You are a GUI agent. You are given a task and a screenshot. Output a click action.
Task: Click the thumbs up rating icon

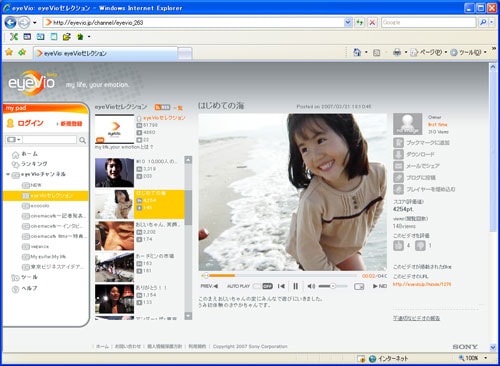399,245
